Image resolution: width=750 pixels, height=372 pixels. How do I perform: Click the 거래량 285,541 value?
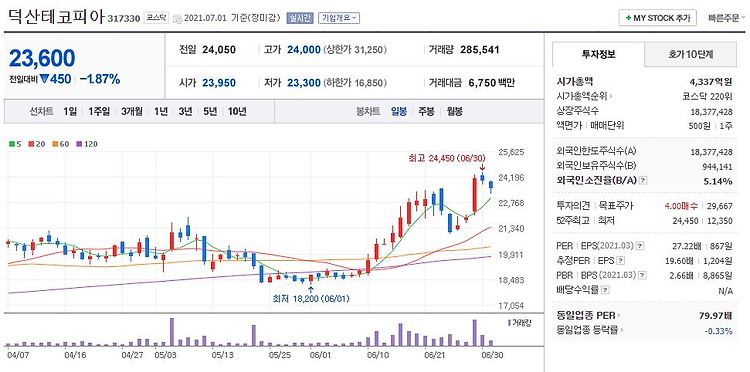click(480, 49)
